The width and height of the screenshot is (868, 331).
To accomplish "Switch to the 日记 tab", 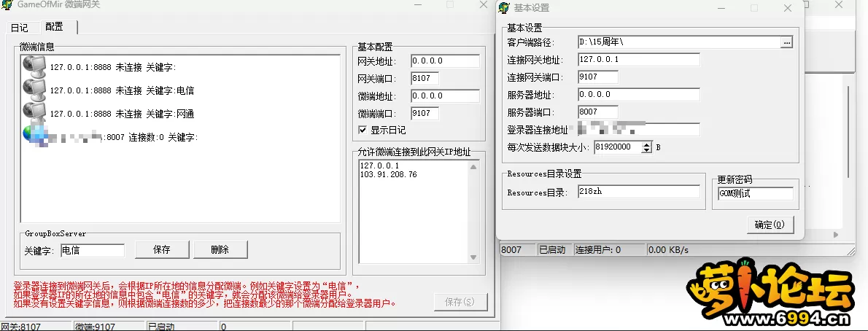I will tap(20, 27).
